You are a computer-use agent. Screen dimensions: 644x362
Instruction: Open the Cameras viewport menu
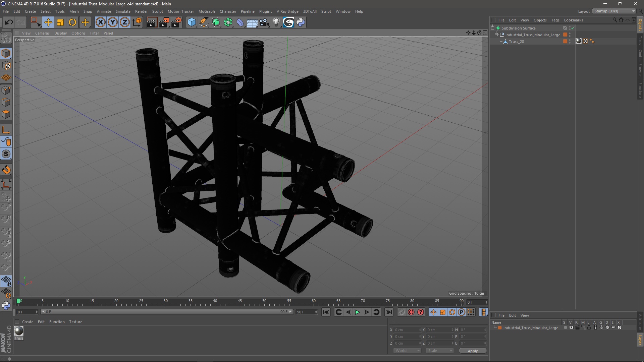coord(42,33)
